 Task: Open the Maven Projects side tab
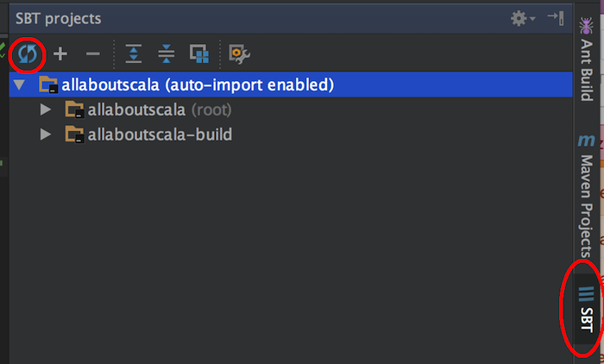click(586, 195)
